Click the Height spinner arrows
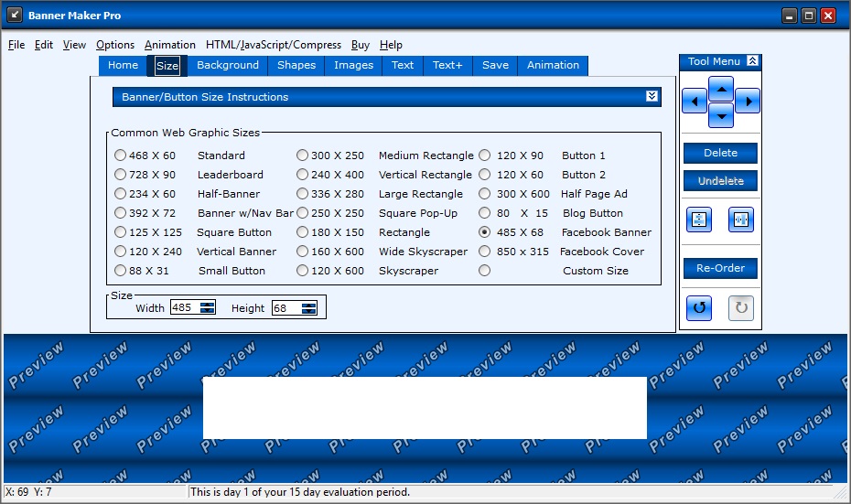Viewport: 851px width, 504px height. [x=308, y=308]
